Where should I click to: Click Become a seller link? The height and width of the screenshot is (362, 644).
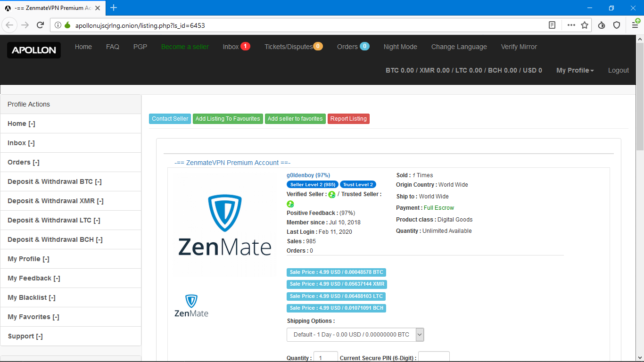pyautogui.click(x=185, y=47)
